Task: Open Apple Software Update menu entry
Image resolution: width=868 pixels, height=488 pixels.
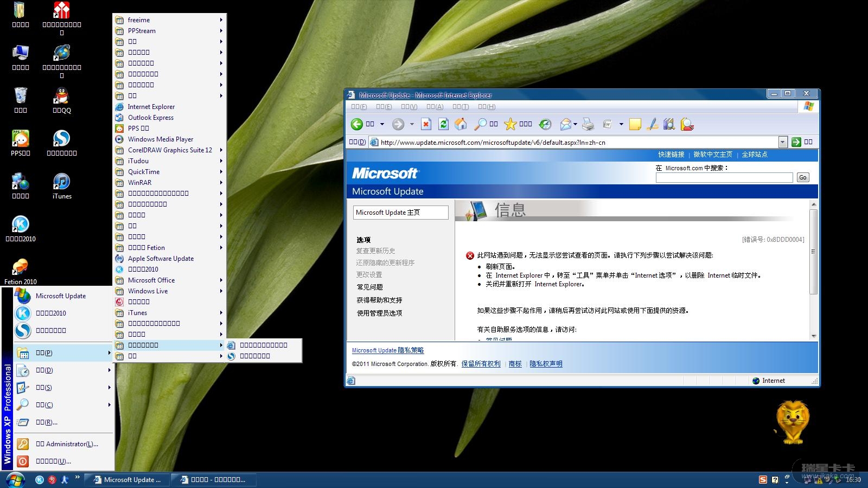Action: point(169,259)
